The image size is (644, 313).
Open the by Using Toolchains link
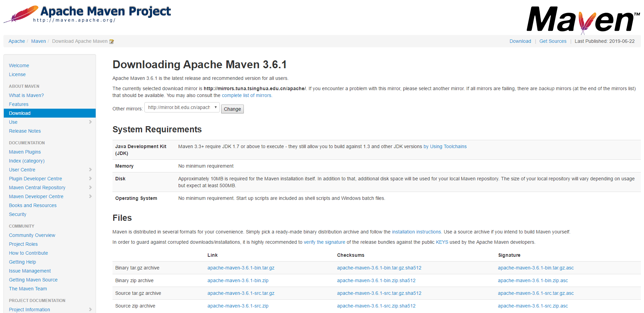[x=445, y=146]
